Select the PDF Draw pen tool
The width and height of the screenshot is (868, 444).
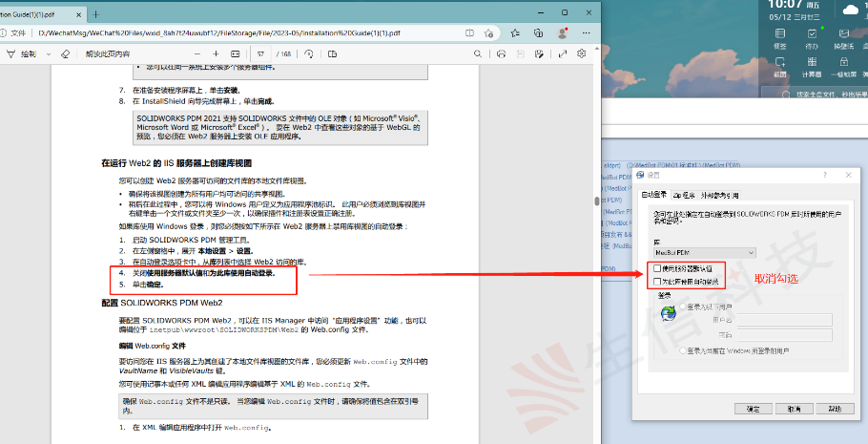point(22,53)
